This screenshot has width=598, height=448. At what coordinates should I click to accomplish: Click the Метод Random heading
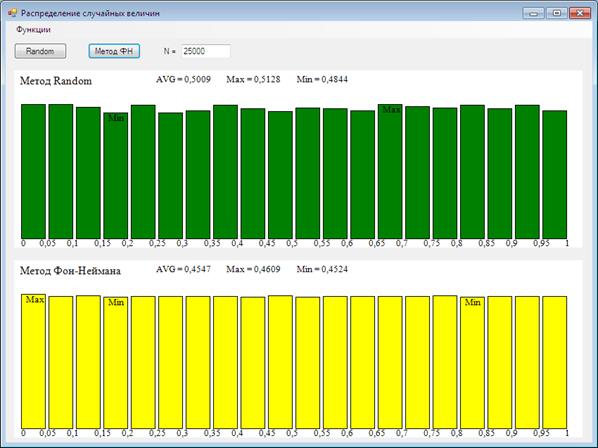tap(56, 81)
